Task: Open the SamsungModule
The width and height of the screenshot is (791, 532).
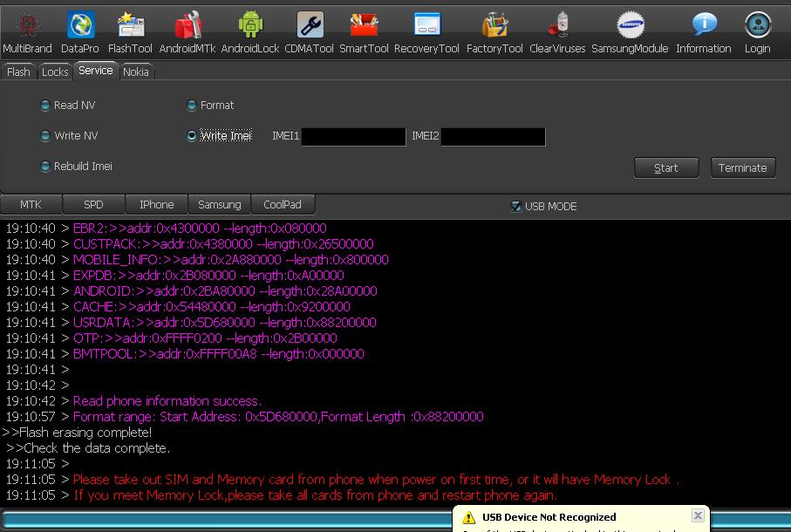Action: point(630,33)
